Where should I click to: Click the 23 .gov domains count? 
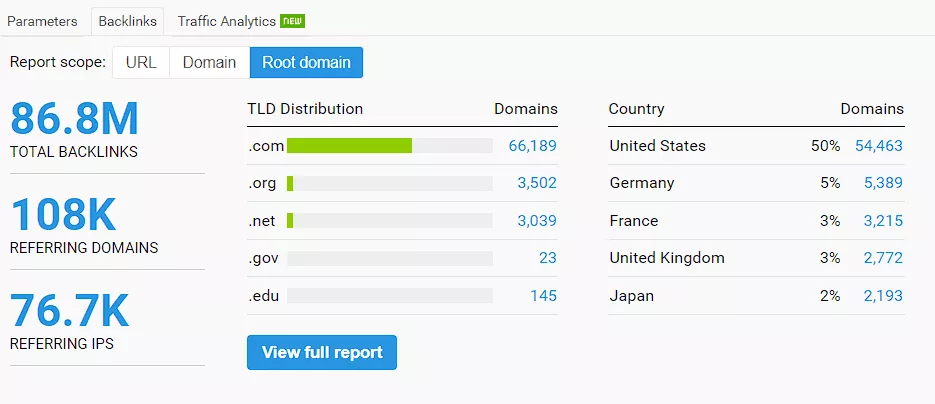point(547,258)
